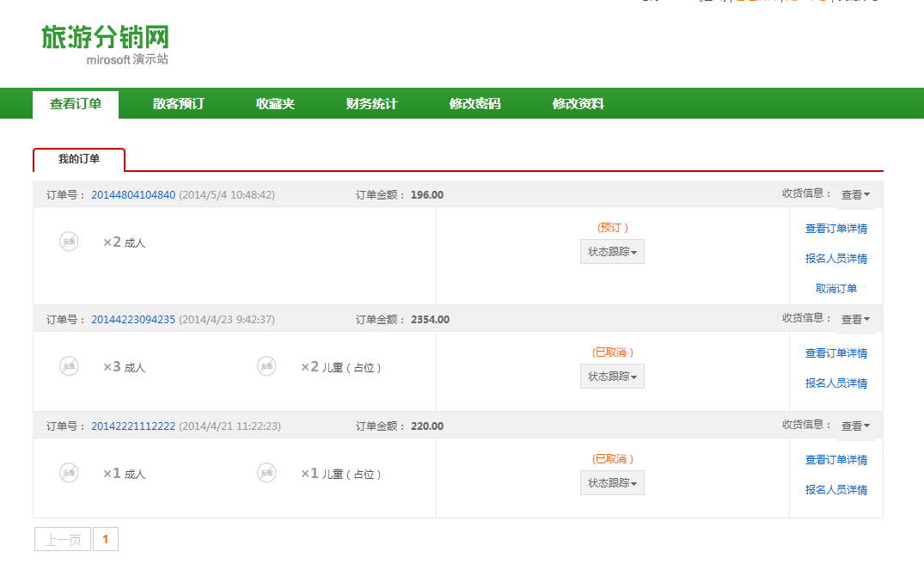View 报名人员详情 for the 220.00 order

point(836,490)
